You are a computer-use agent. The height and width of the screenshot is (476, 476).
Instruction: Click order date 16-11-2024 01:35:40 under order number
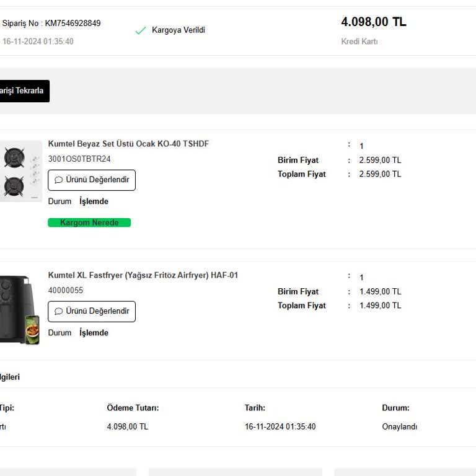coord(38,42)
